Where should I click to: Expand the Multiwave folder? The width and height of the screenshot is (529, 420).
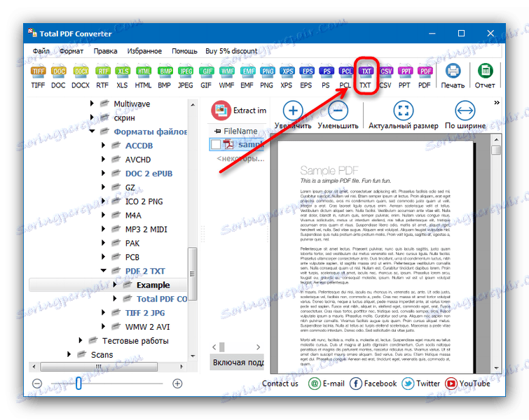point(92,104)
